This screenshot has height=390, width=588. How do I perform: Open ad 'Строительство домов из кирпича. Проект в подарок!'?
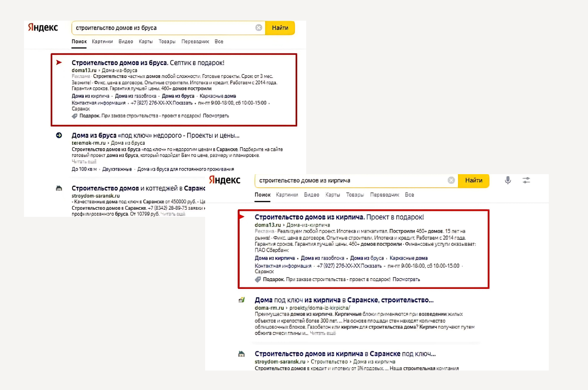click(339, 217)
